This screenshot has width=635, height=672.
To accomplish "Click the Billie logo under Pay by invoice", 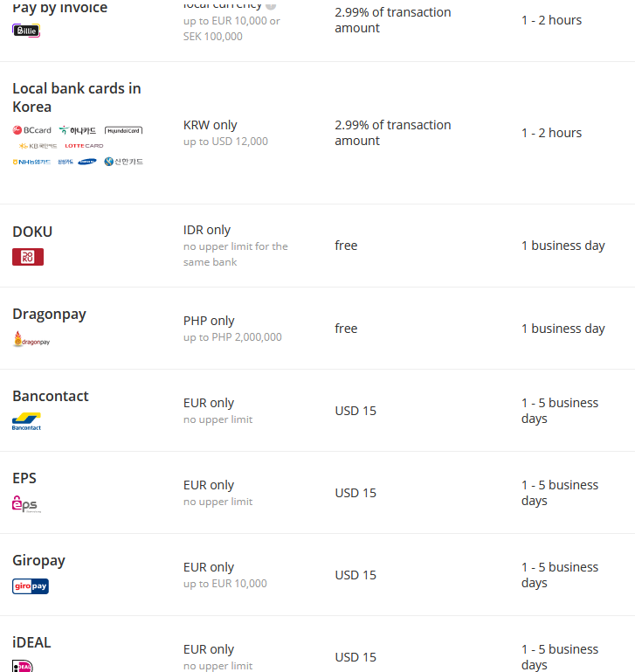I will pyautogui.click(x=26, y=31).
